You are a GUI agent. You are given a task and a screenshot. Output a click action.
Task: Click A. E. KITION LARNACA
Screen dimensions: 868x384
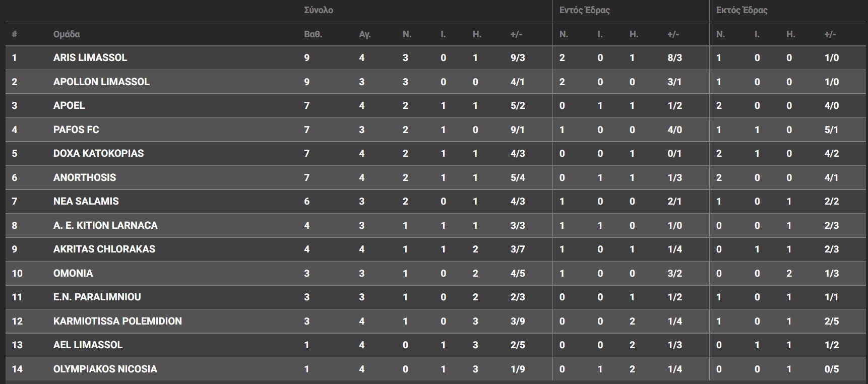pyautogui.click(x=105, y=225)
